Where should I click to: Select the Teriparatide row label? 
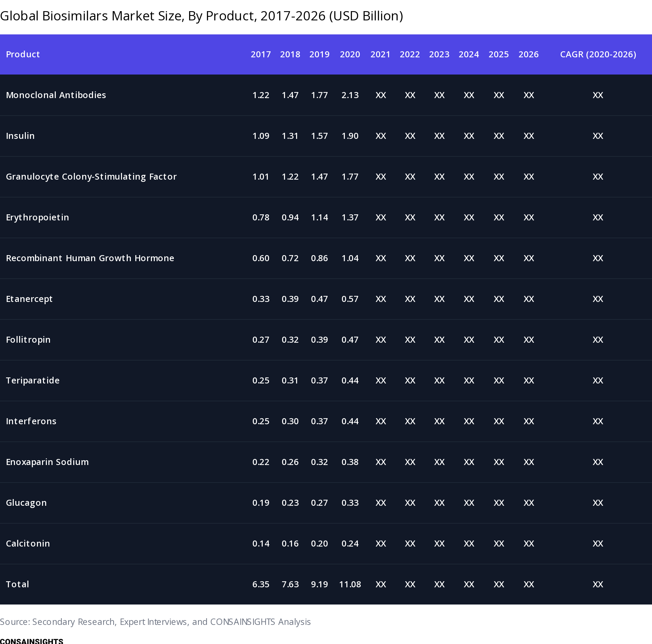[x=33, y=381]
